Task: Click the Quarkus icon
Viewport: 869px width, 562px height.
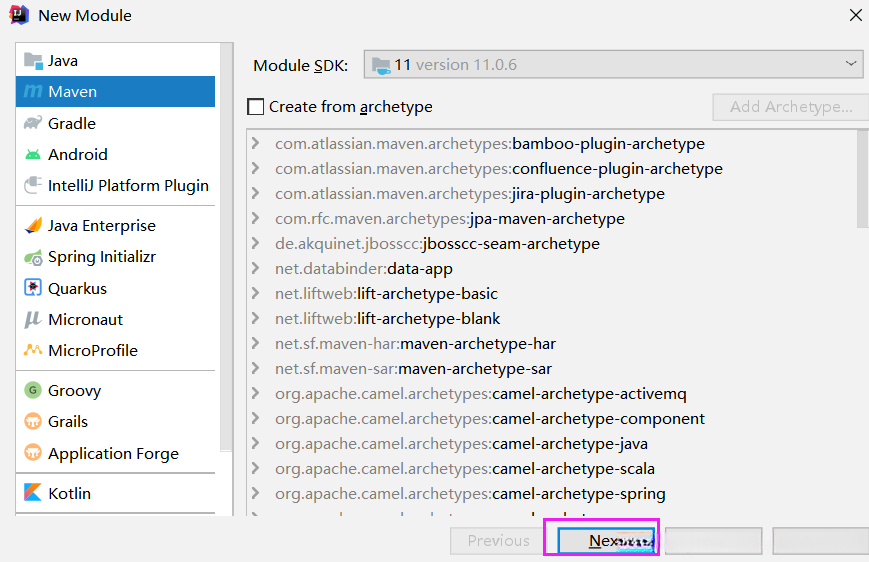Action: point(33,288)
